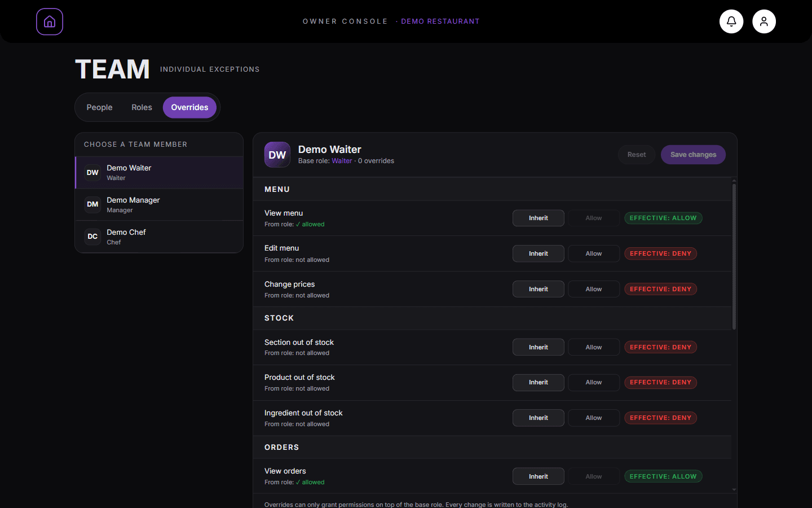812x508 pixels.
Task: Set Ingredient out of stock to Inherit
Action: (539, 418)
